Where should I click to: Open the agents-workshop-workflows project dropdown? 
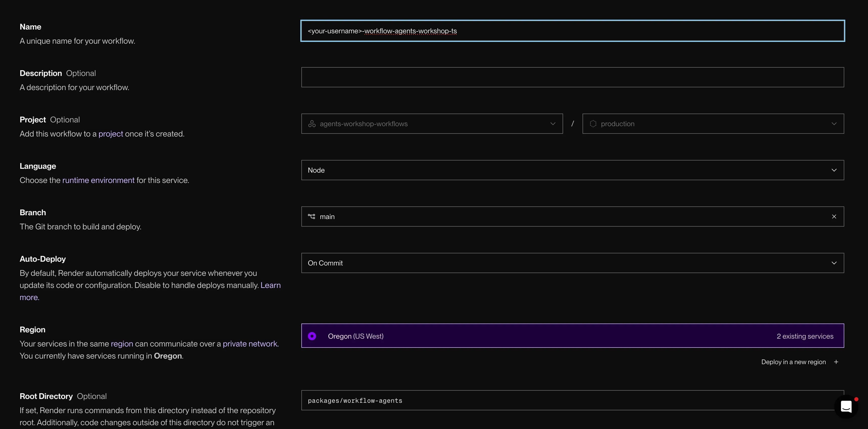[x=432, y=124]
